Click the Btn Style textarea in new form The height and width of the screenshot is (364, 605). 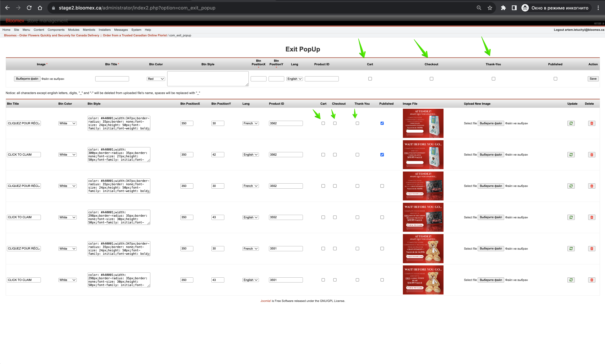tap(208, 79)
